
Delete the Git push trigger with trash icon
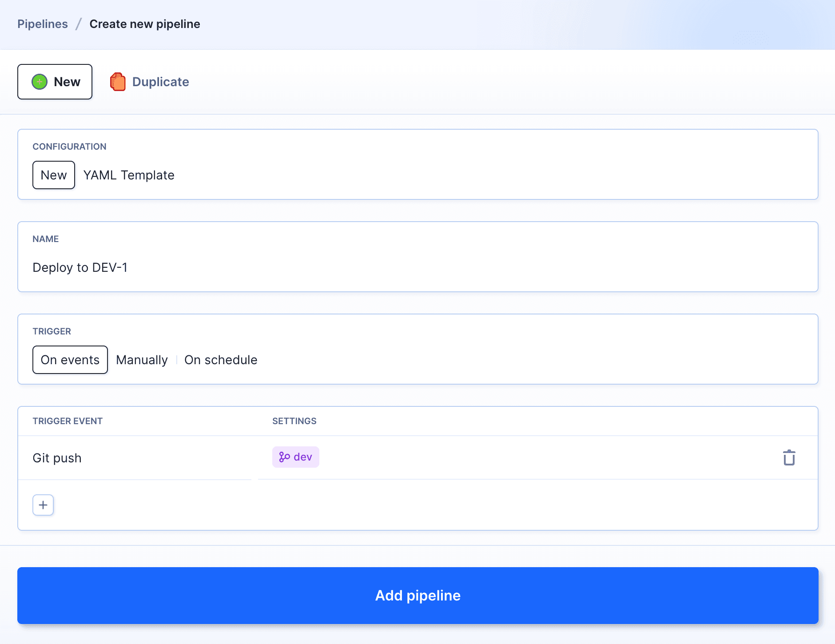[789, 457]
